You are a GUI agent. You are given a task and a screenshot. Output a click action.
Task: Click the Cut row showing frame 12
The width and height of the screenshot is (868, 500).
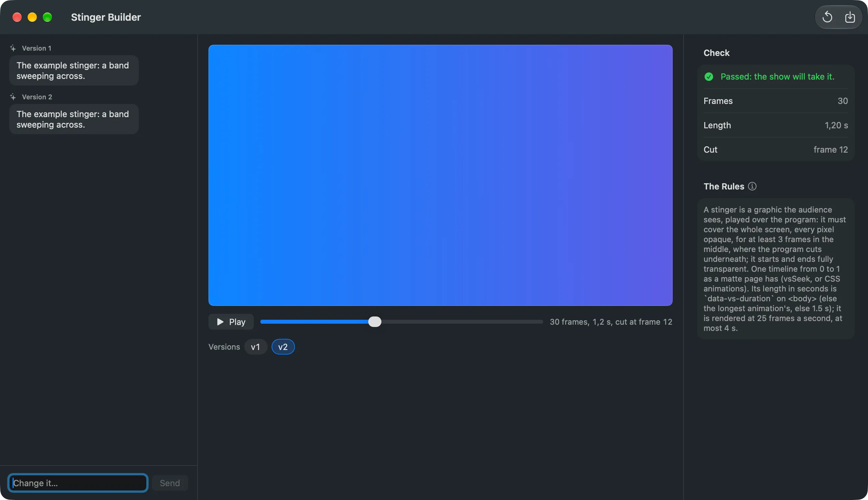pyautogui.click(x=776, y=150)
